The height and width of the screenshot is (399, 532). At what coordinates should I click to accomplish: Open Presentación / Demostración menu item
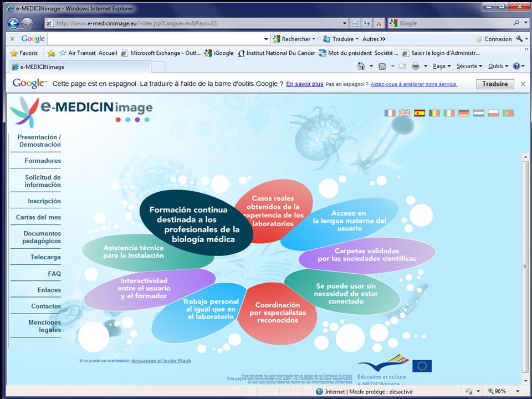point(39,141)
